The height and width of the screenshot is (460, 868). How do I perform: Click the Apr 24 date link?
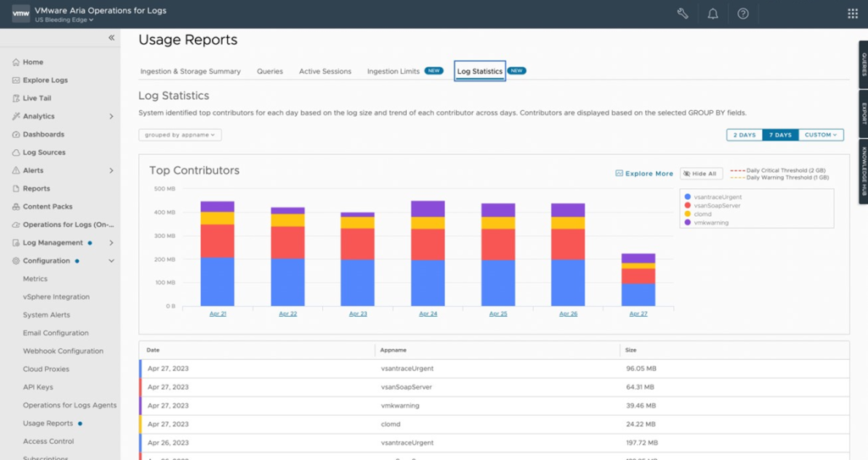(x=428, y=313)
